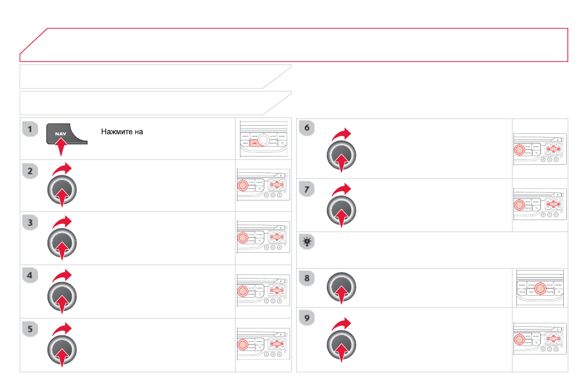Click the red rotate arrow in step 3

pos(62,222)
